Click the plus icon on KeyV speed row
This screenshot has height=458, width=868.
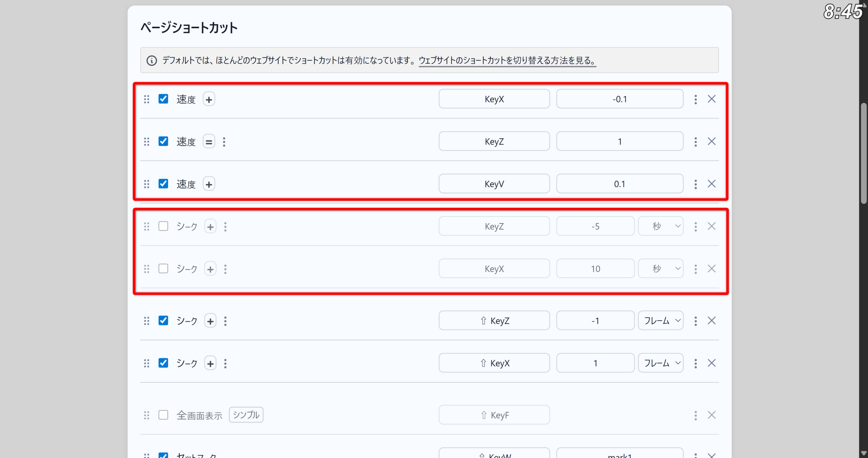tap(209, 184)
